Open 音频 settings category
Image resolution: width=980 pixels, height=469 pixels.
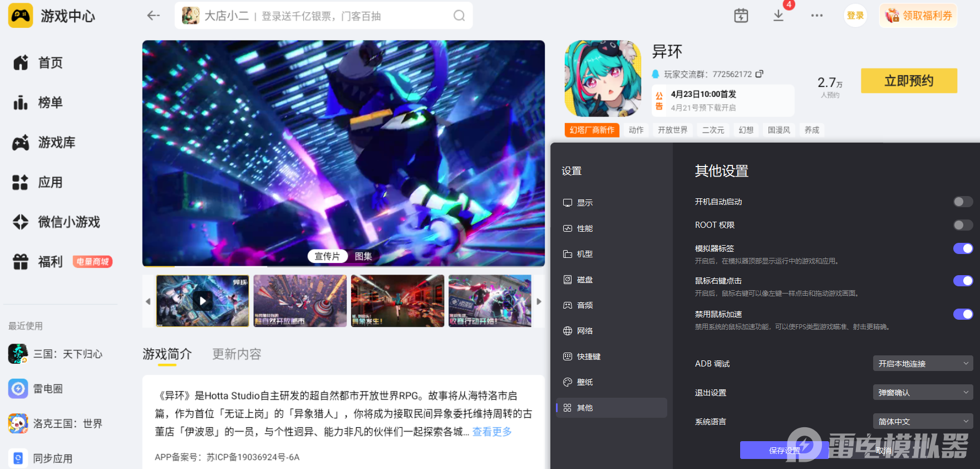tap(612, 305)
